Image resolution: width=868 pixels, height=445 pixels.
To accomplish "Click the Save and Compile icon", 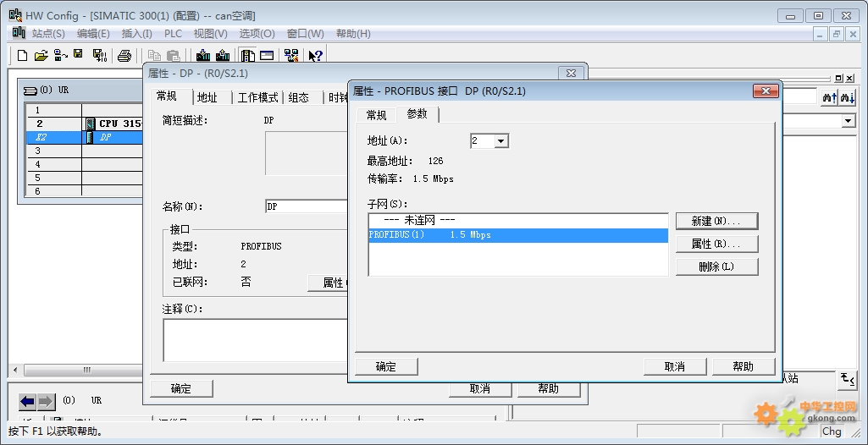I will pos(99,56).
